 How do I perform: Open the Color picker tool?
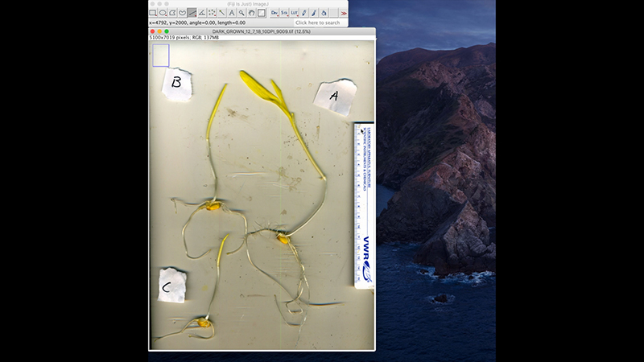click(261, 13)
